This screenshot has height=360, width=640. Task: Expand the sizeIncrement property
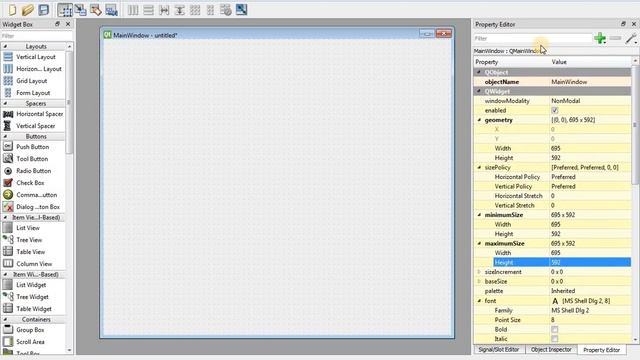480,272
